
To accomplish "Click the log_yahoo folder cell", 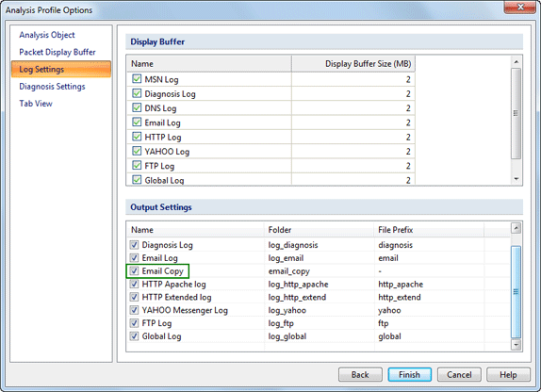I will [x=287, y=310].
